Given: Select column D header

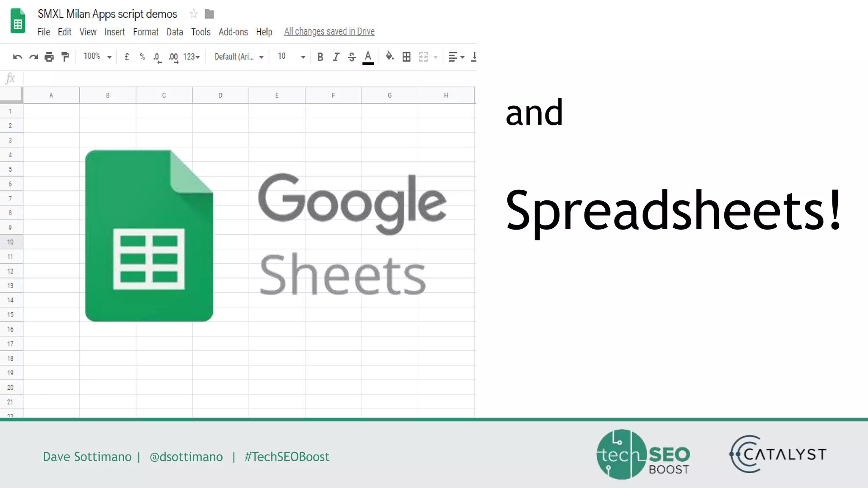Looking at the screenshot, I should coord(220,95).
